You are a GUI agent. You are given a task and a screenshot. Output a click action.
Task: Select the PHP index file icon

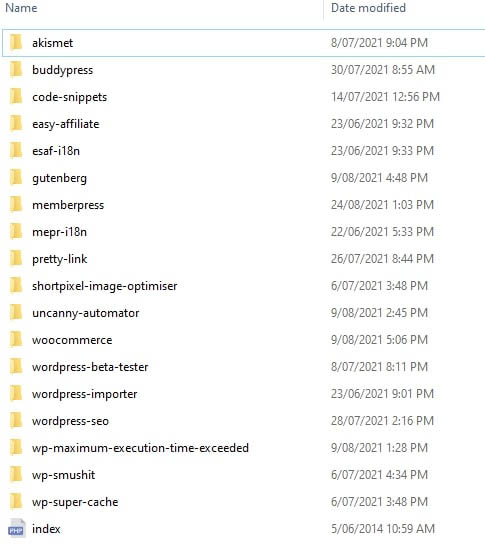[16, 529]
